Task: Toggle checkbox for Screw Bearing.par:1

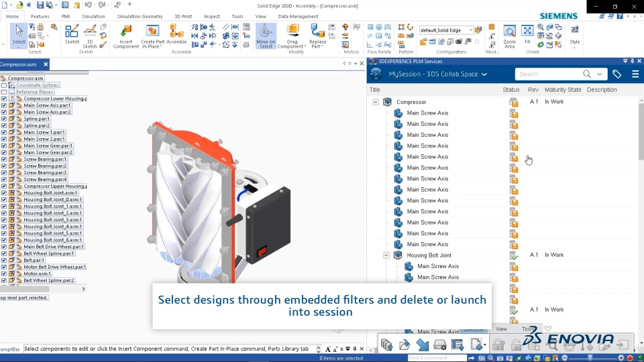Action: pos(4,160)
